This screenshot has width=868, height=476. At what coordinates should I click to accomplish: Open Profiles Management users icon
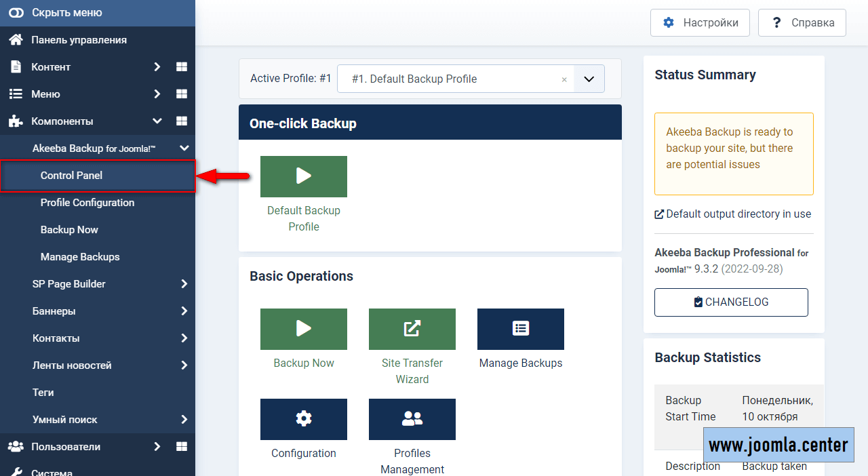[x=412, y=419]
